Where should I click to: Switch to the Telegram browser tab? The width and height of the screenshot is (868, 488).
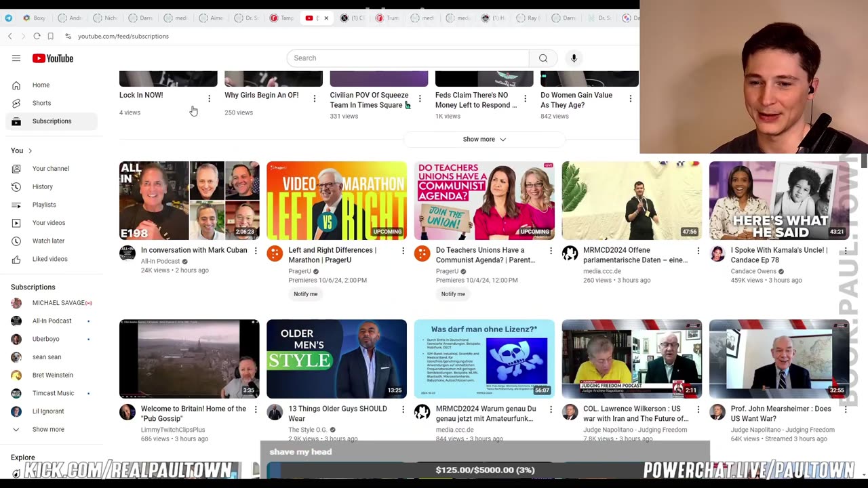(x=8, y=18)
